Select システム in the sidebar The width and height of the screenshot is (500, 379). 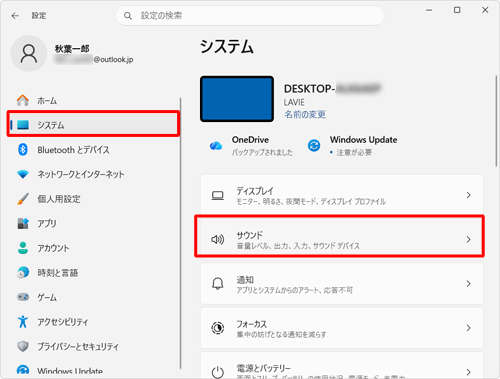tap(93, 125)
